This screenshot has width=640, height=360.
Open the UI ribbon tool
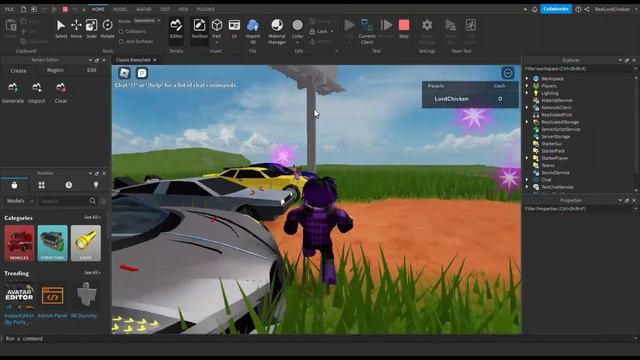(x=234, y=29)
